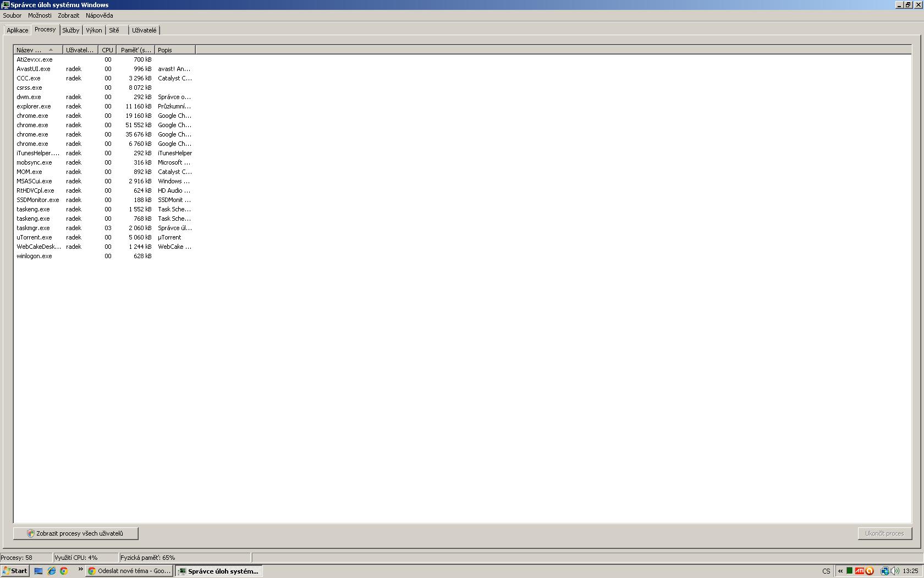
Task: Open the Možnosti menu
Action: click(x=40, y=15)
